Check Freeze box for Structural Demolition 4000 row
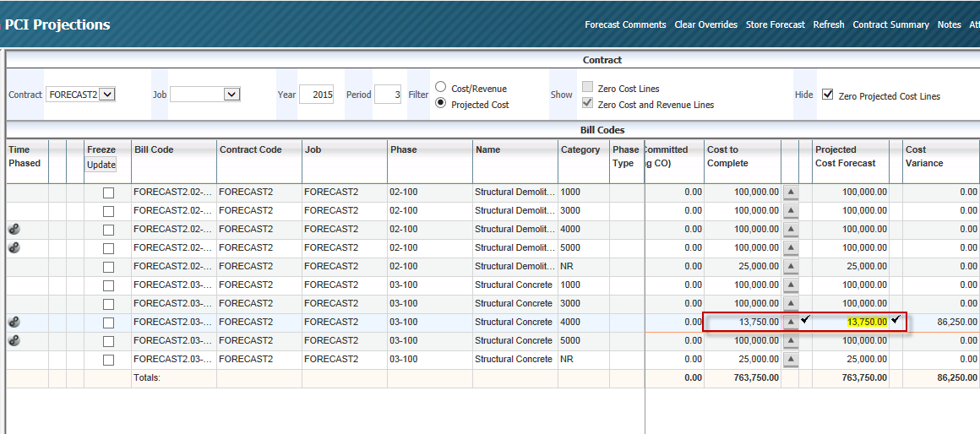The image size is (980, 434). click(109, 230)
